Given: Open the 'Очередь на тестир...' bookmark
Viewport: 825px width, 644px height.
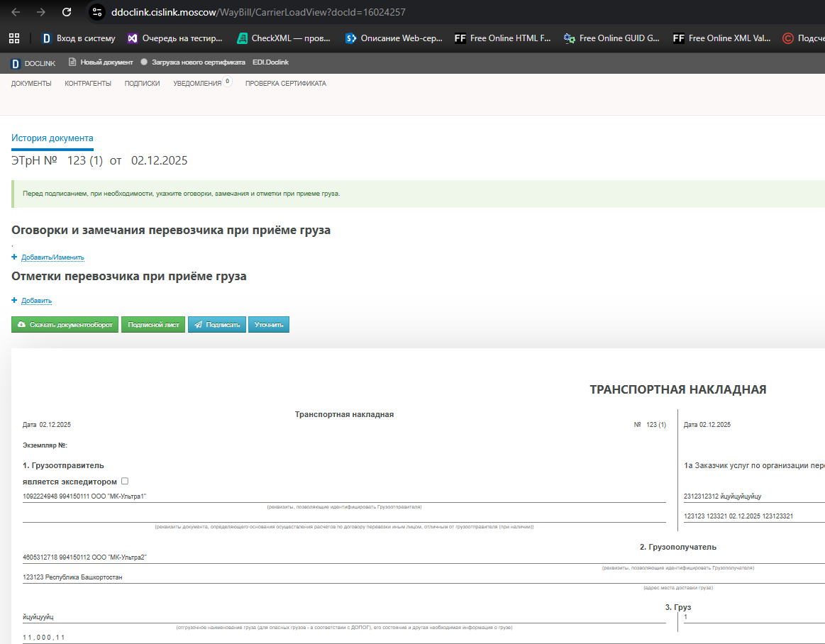Looking at the screenshot, I should click(175, 38).
